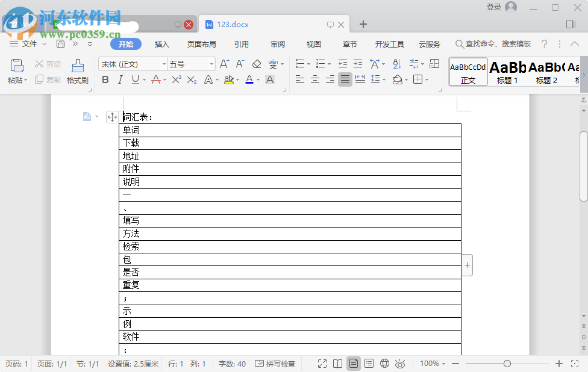Apply superscript with the X² icon
Screen dimensions: 588x372
[175, 79]
